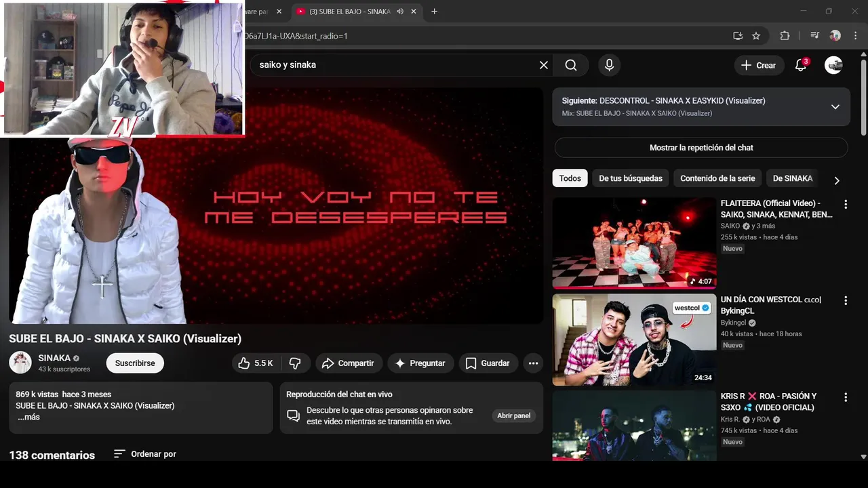The height and width of the screenshot is (488, 868).
Task: Click the Ordenar por sort icon
Action: pos(119,453)
